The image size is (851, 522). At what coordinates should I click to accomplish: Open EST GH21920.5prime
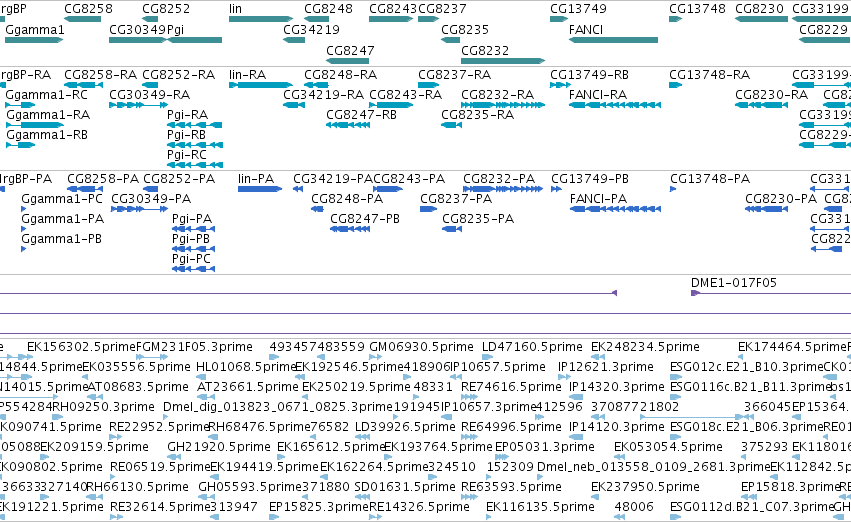tap(219, 448)
